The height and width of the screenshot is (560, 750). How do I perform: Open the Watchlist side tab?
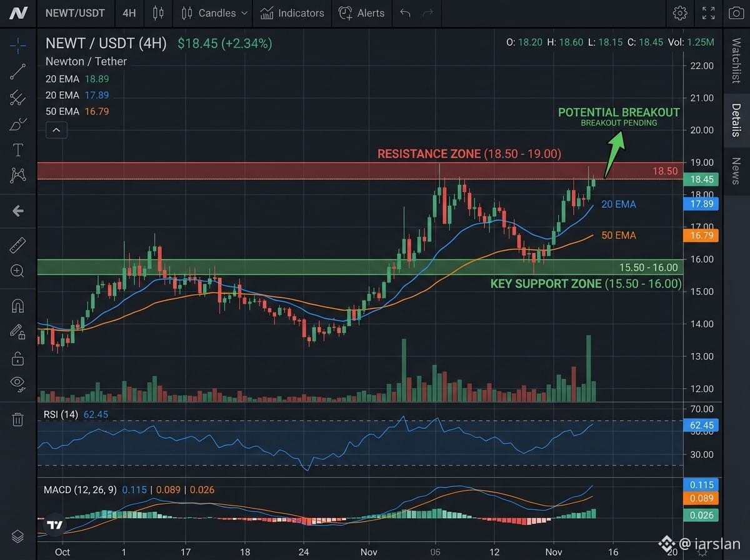[736, 61]
